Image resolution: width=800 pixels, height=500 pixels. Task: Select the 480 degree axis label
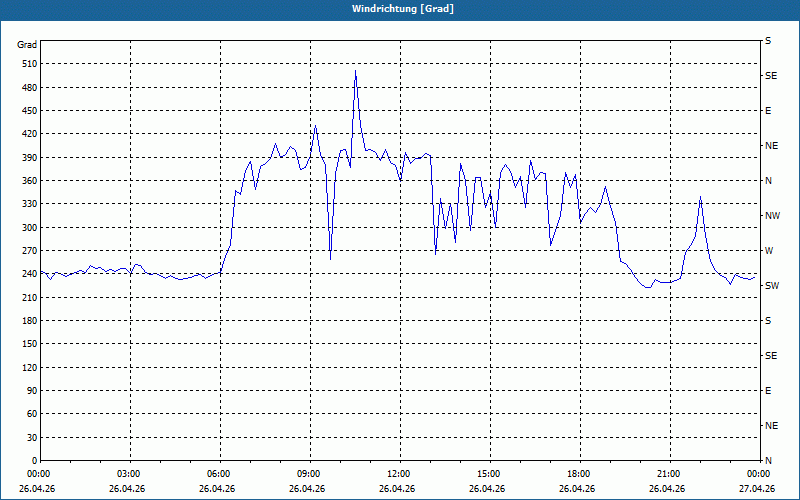pyautogui.click(x=31, y=88)
